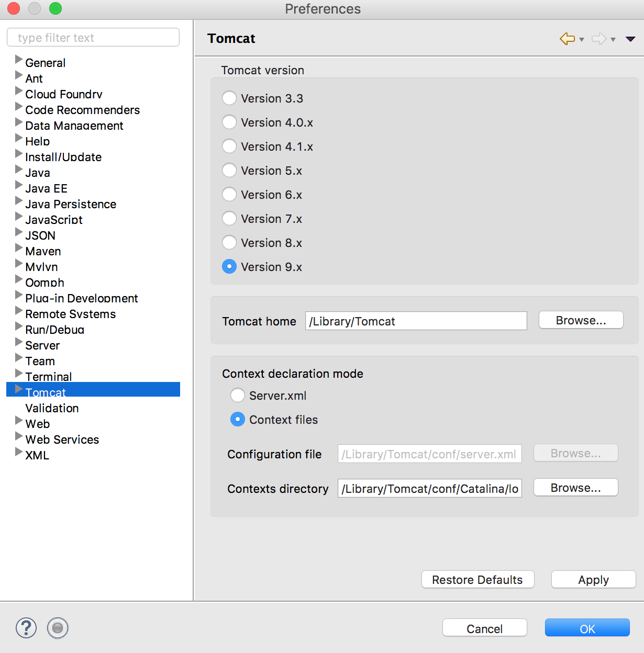Expand the Java tree node

coord(19,169)
